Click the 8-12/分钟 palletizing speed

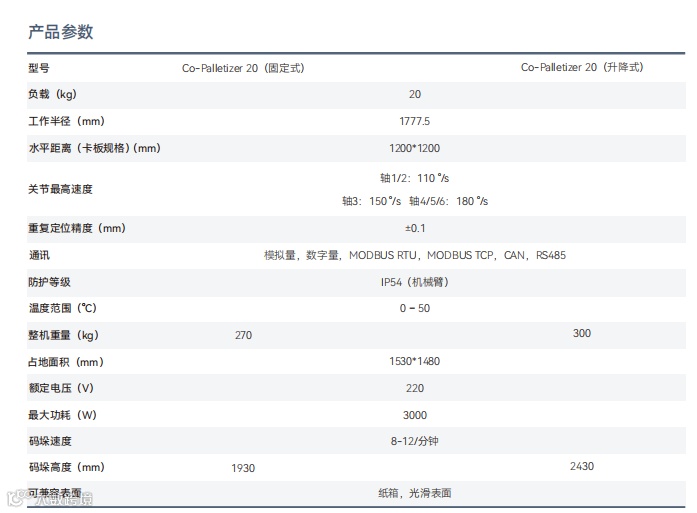415,441
